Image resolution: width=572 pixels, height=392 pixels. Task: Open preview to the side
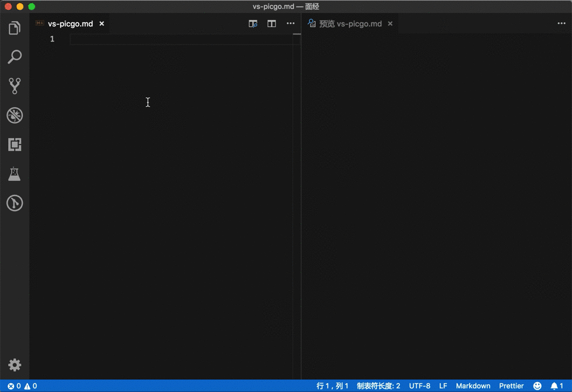[253, 24]
